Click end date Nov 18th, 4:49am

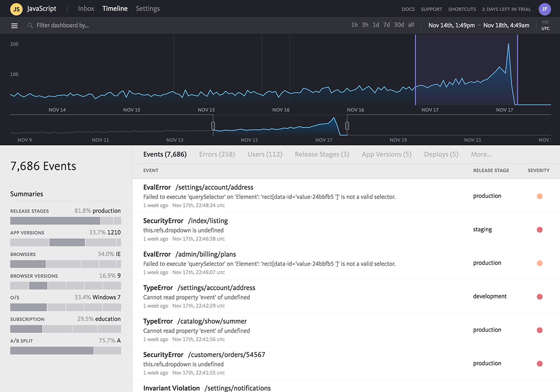pyautogui.click(x=506, y=25)
